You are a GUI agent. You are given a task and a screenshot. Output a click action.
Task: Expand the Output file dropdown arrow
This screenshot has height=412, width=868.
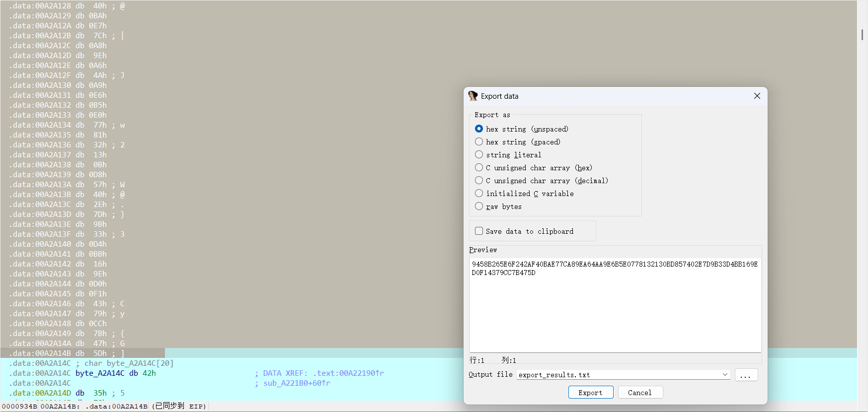[725, 375]
